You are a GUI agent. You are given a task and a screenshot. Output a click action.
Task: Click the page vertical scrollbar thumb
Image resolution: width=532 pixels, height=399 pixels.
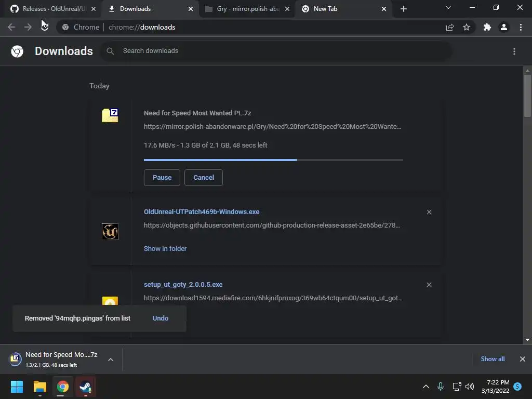527,96
